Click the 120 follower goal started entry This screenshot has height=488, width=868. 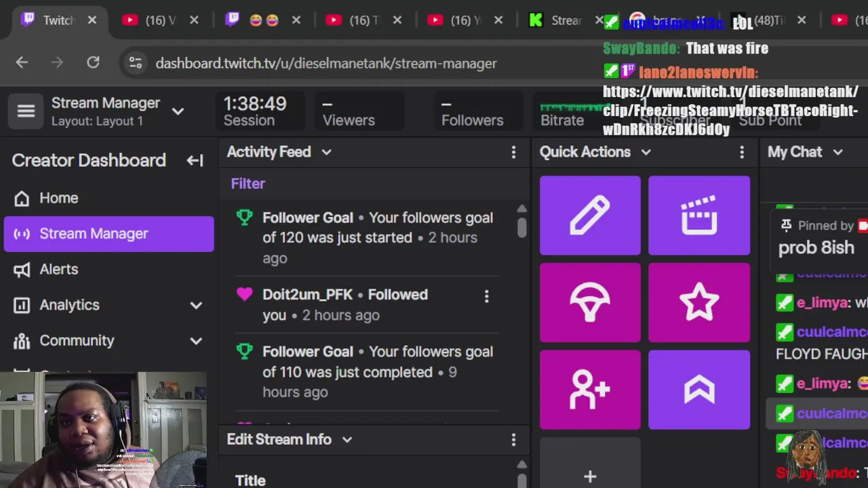(367, 237)
